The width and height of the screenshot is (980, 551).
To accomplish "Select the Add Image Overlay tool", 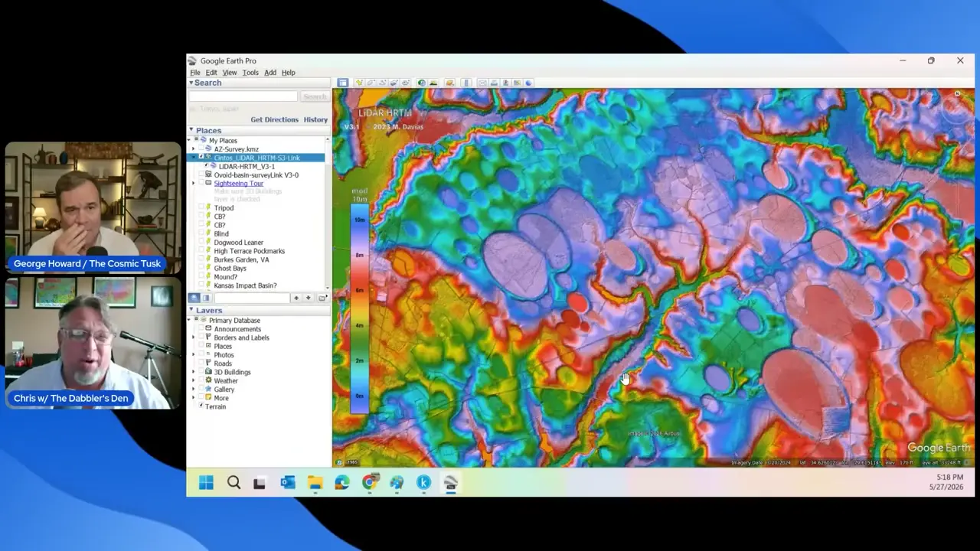I will coord(394,83).
